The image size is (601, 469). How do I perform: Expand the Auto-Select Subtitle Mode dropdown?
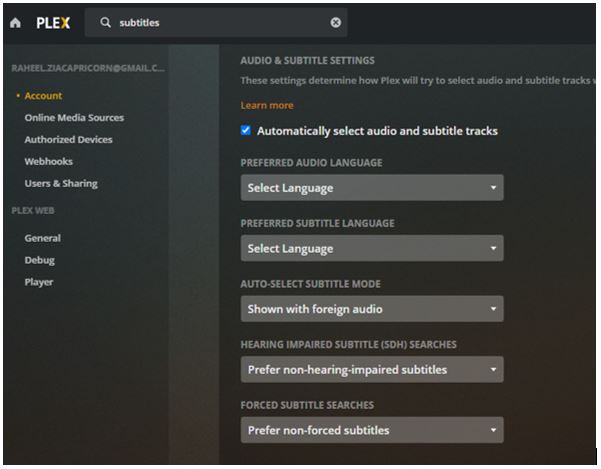pos(372,309)
